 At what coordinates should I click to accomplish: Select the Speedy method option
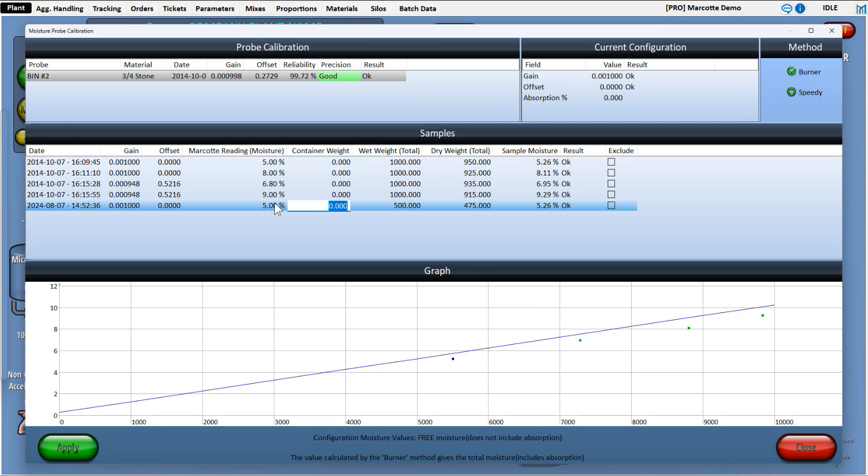point(791,92)
